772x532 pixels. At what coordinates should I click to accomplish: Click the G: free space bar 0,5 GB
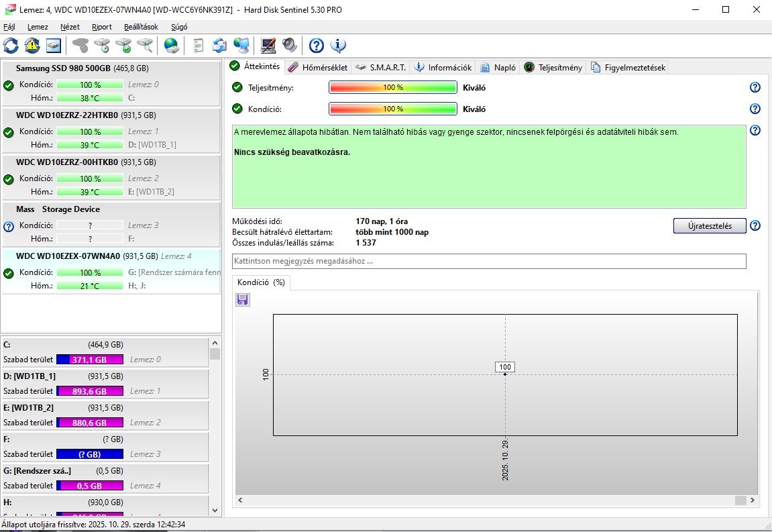90,486
